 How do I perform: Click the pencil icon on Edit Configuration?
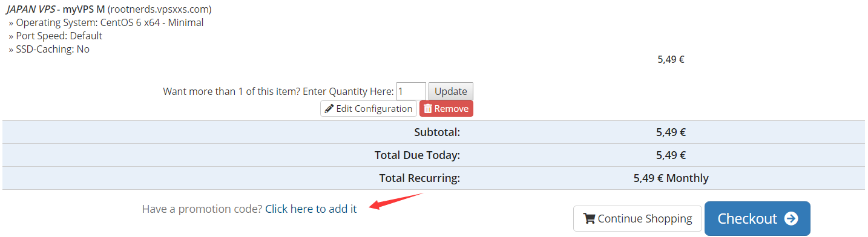329,109
